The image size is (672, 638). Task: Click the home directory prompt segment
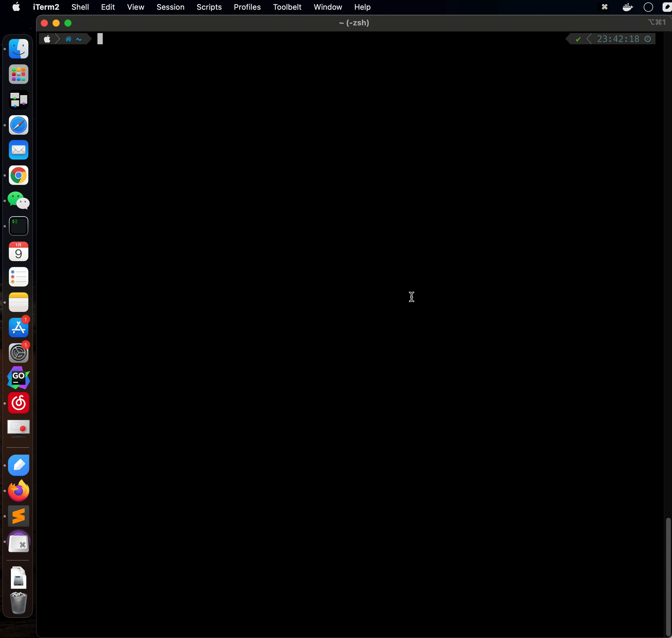pos(73,39)
